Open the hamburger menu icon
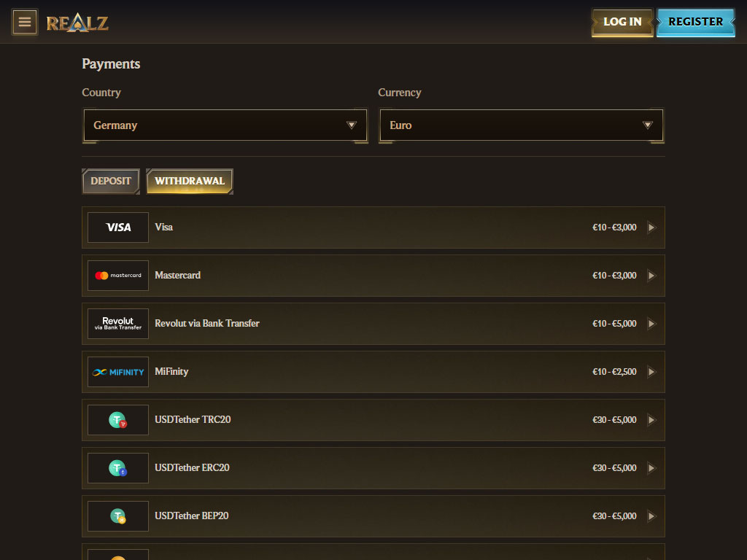The height and width of the screenshot is (560, 747). point(25,22)
